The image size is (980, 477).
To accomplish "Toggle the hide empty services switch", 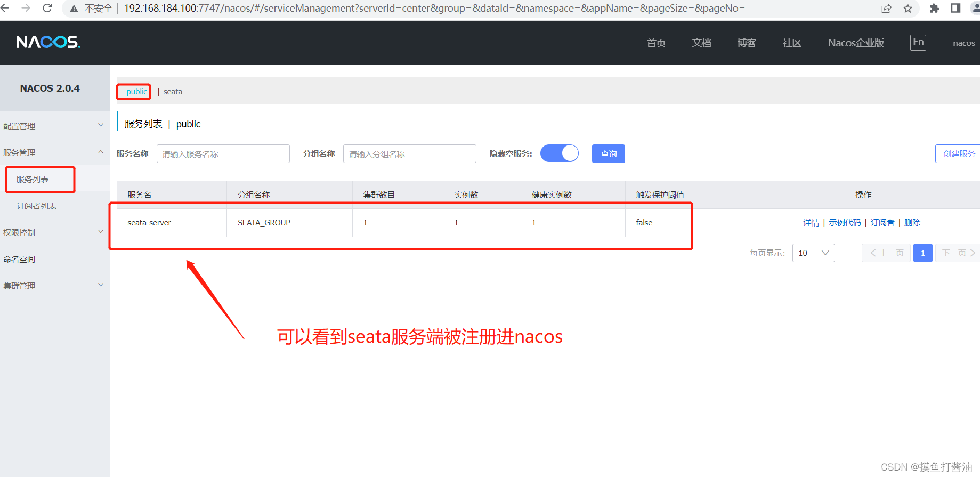I will (560, 153).
